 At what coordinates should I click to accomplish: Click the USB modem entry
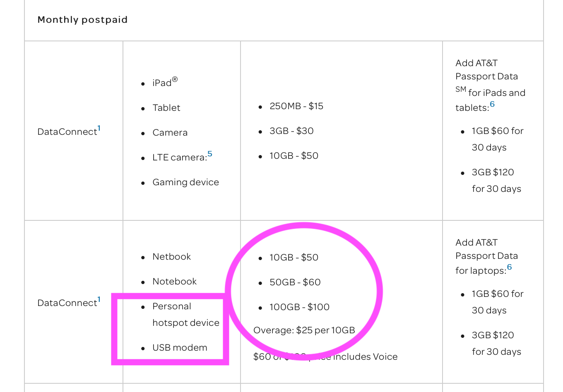tap(180, 348)
